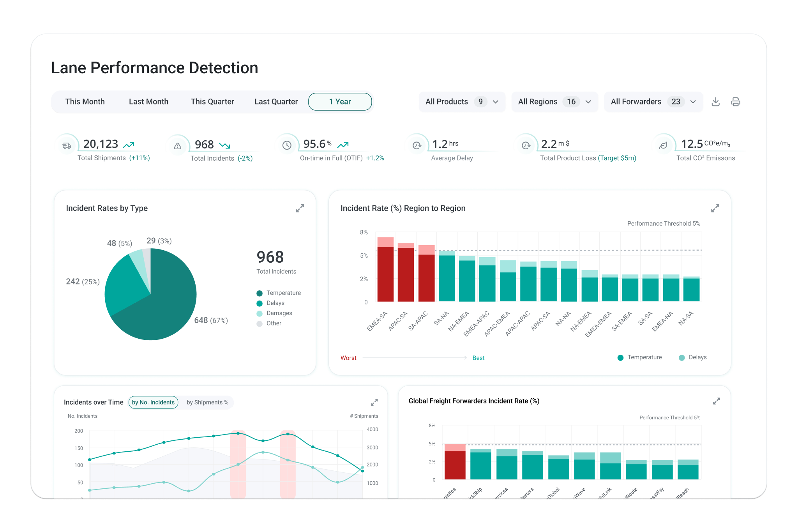The width and height of the screenshot is (798, 532).
Task: Expand the Incidents over Time chart
Action: click(374, 402)
